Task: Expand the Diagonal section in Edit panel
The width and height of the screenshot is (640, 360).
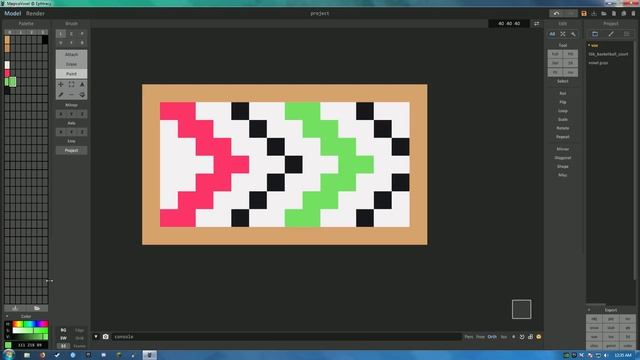Action: click(563, 158)
